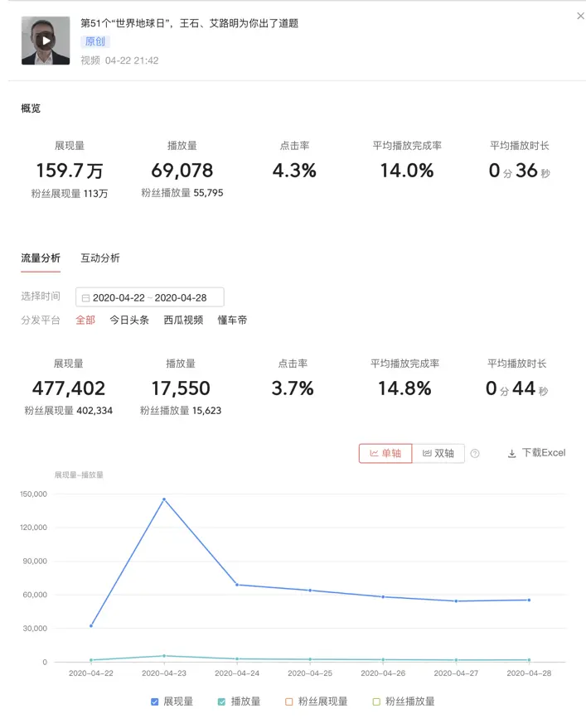
Task: Select 懂车帝 platform filter
Action: (232, 320)
